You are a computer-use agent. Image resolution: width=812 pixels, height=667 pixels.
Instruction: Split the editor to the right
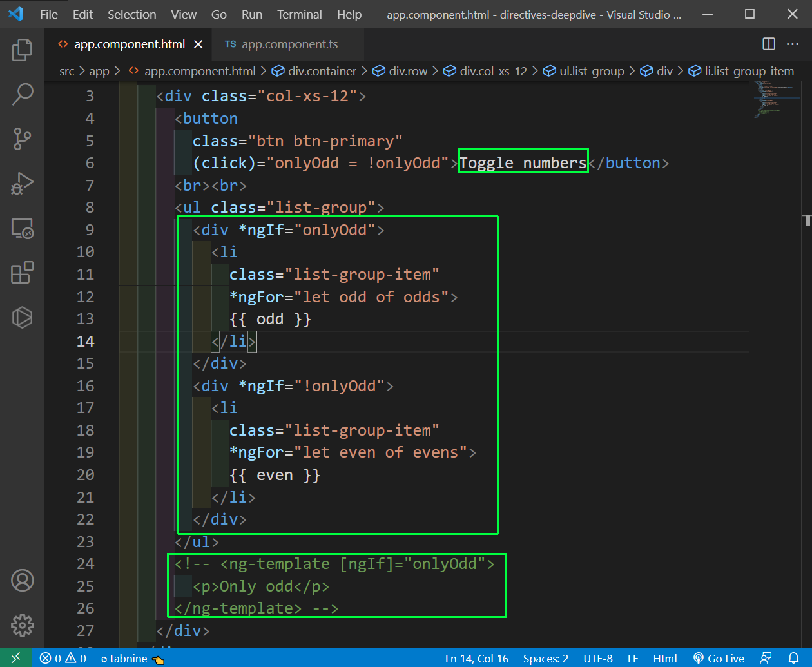(769, 44)
